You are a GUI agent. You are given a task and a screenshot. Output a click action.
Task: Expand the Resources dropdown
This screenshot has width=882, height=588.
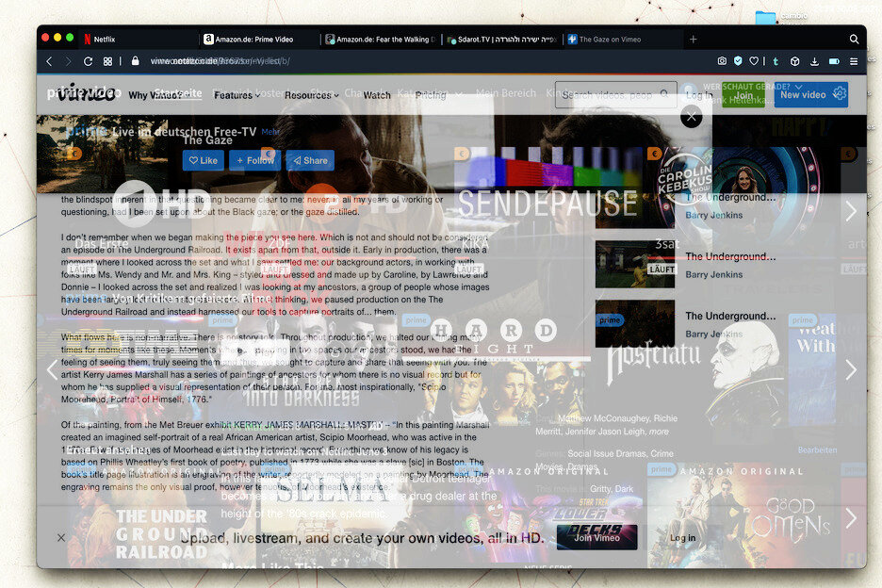point(312,95)
